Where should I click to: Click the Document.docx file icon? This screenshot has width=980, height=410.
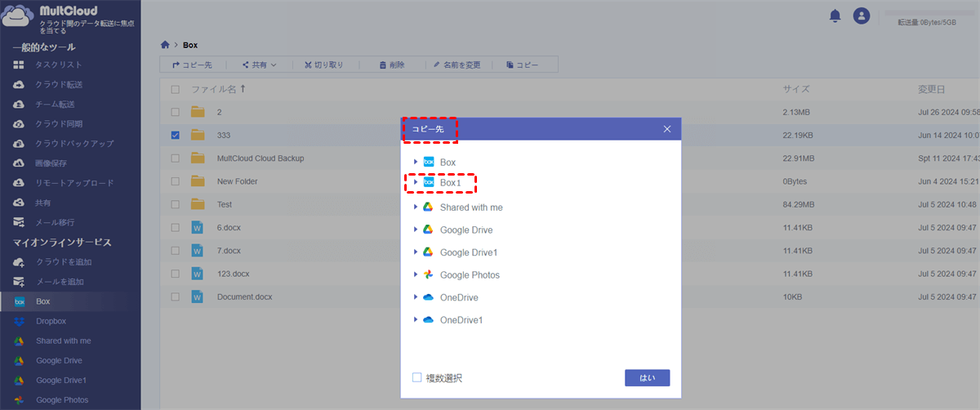point(197,296)
